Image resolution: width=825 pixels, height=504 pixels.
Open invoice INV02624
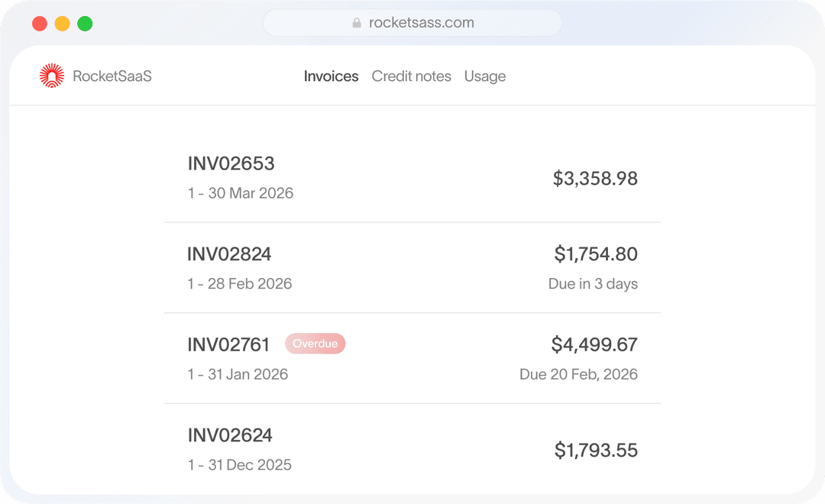coord(230,435)
